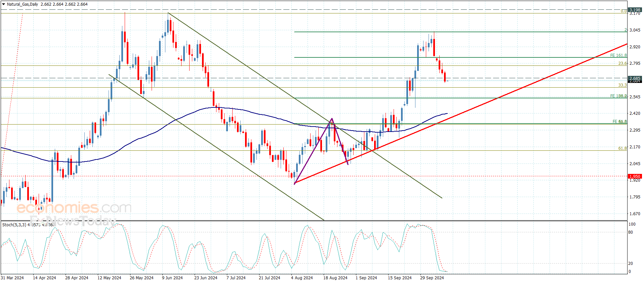
Task: Click the 21 Jul 2024 date label
Action: 270,278
